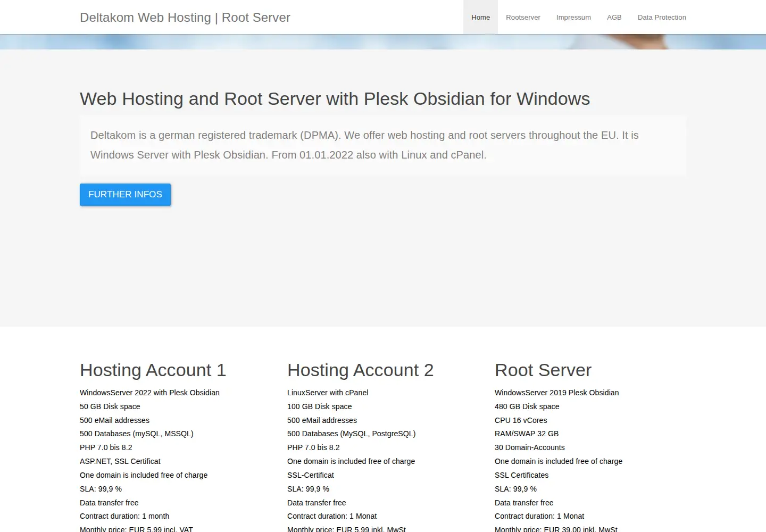766x532 pixels.
Task: Click 'Monthly price: EUR 39,00' text
Action: 538,529
